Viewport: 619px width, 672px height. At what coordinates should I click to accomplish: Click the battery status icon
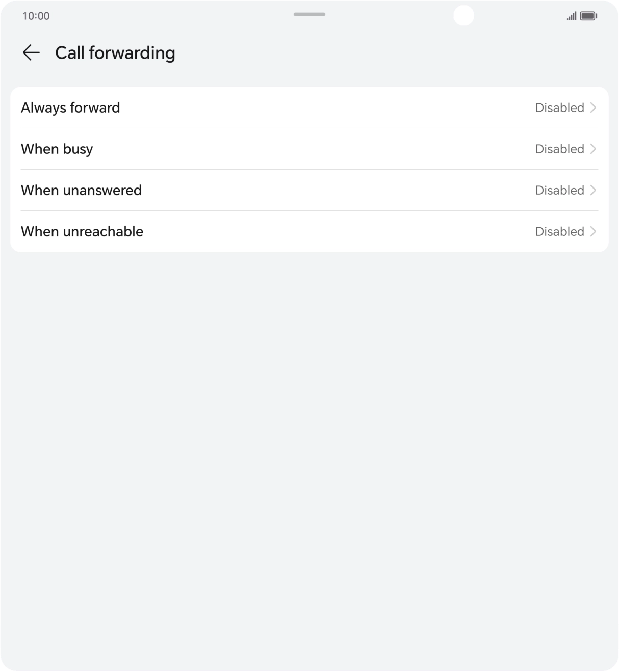coord(587,15)
